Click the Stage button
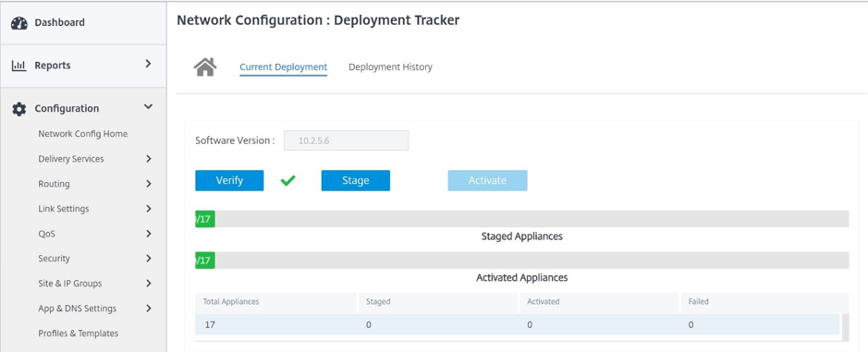Image resolution: width=868 pixels, height=352 pixels. 356,180
